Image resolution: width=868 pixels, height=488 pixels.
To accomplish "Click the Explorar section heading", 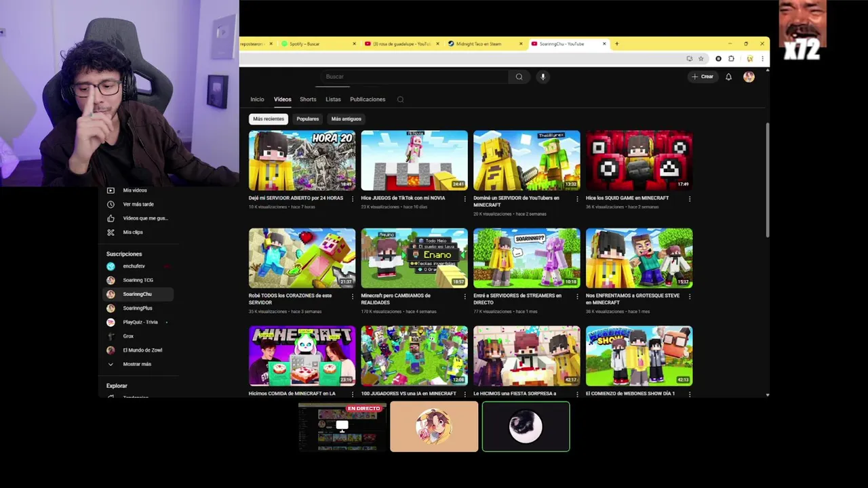I will [x=117, y=386].
